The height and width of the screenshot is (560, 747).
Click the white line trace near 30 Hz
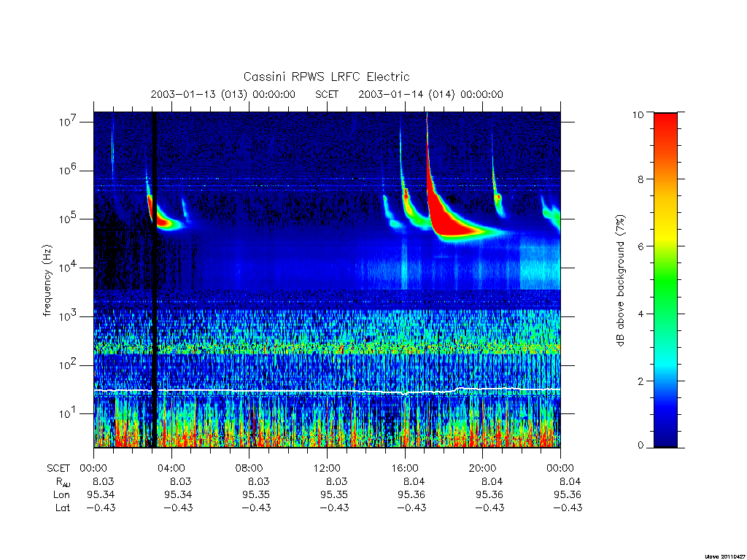coord(327,391)
